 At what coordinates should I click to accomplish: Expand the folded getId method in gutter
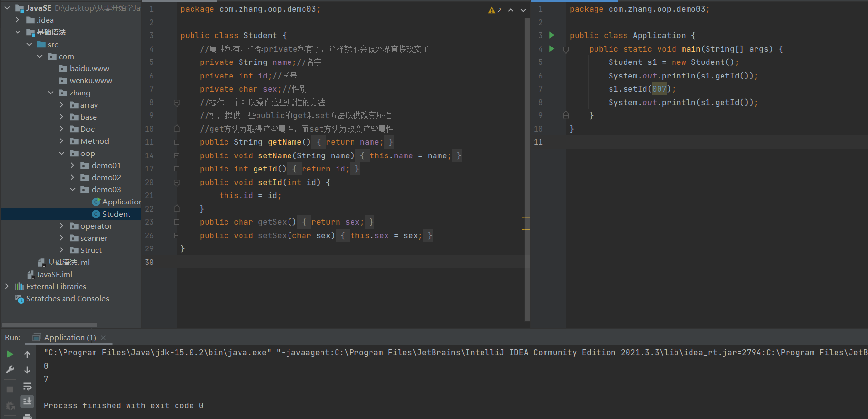pyautogui.click(x=177, y=169)
